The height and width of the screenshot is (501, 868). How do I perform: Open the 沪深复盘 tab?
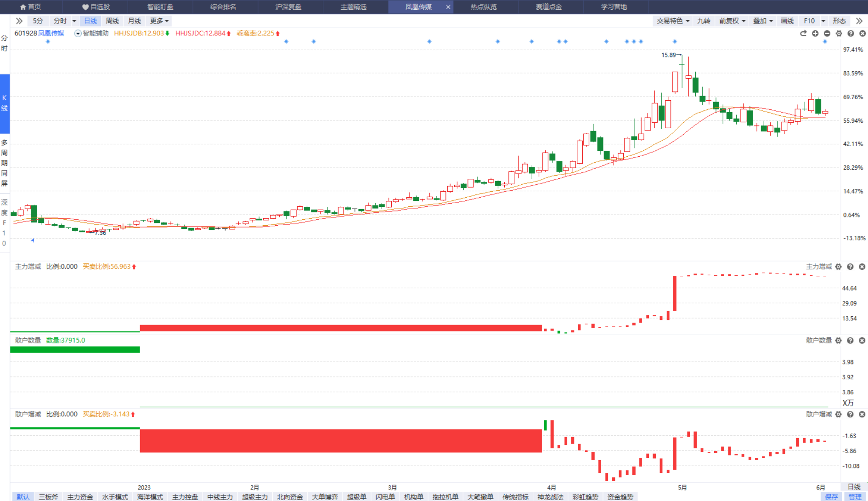(288, 7)
